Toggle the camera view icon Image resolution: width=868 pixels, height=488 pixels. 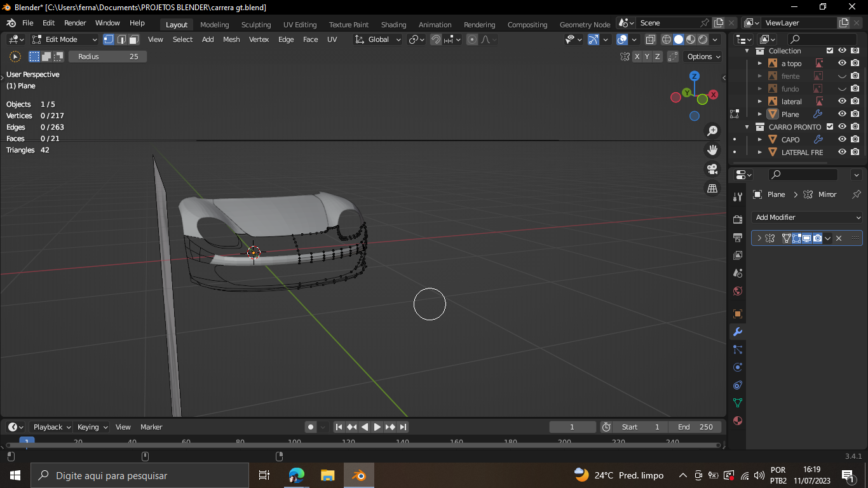click(712, 169)
